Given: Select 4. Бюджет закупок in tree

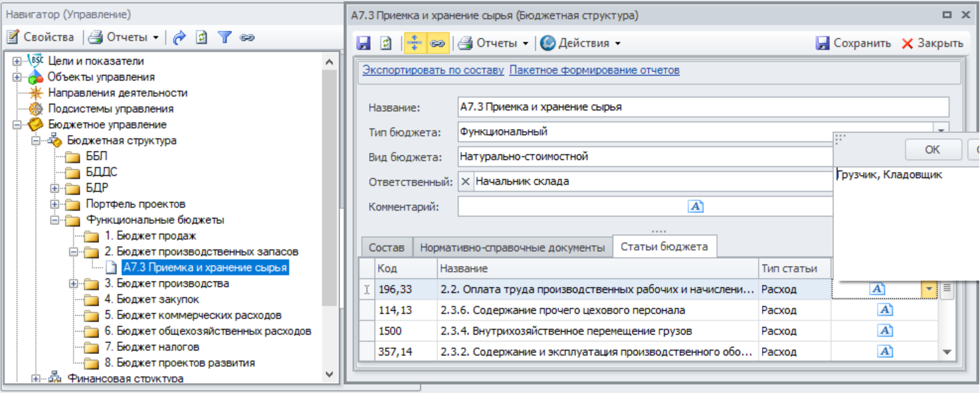Looking at the screenshot, I should point(151,299).
